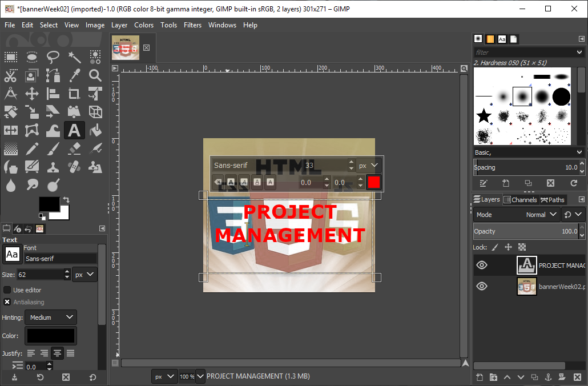This screenshot has height=386, width=588.
Task: Open size unit px dropdown in tool options
Action: click(x=84, y=275)
